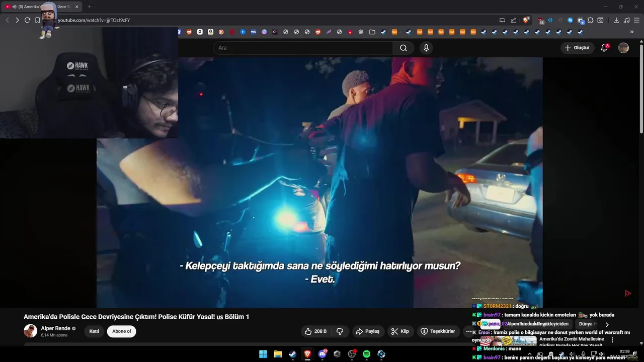
Task: Open options for the Zombi Mahallesine video
Action: 612,340
